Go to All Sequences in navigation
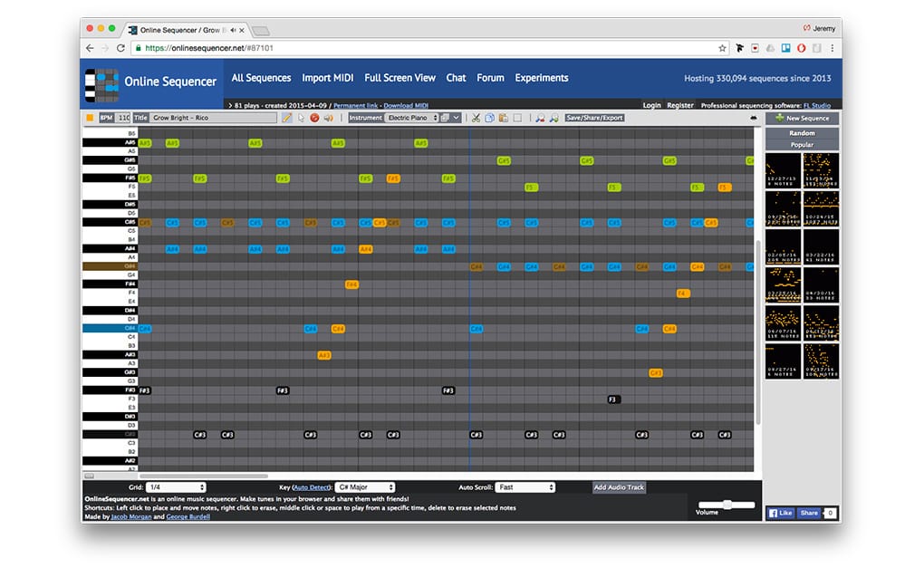The height and width of the screenshot is (568, 924). tap(261, 78)
